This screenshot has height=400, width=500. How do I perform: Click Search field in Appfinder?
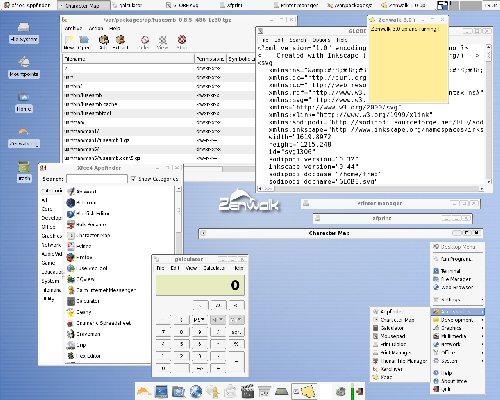coord(97,179)
